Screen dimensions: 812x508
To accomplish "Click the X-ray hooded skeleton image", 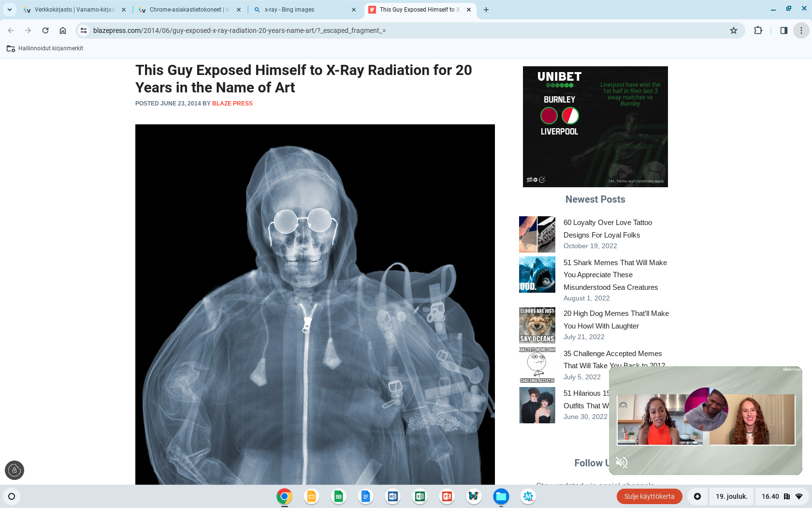I will pos(315,304).
